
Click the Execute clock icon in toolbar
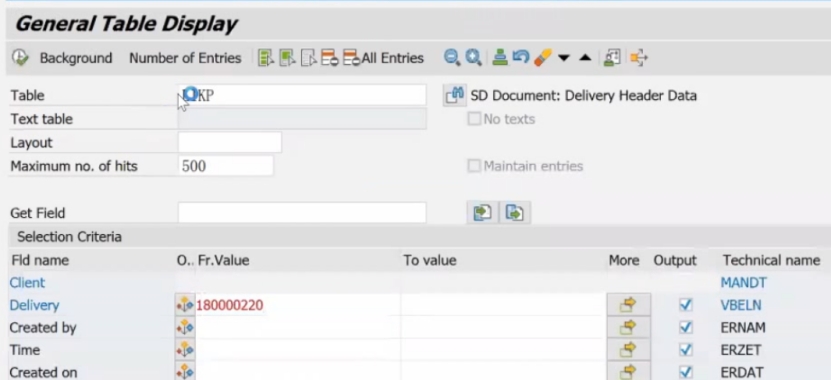[20, 57]
